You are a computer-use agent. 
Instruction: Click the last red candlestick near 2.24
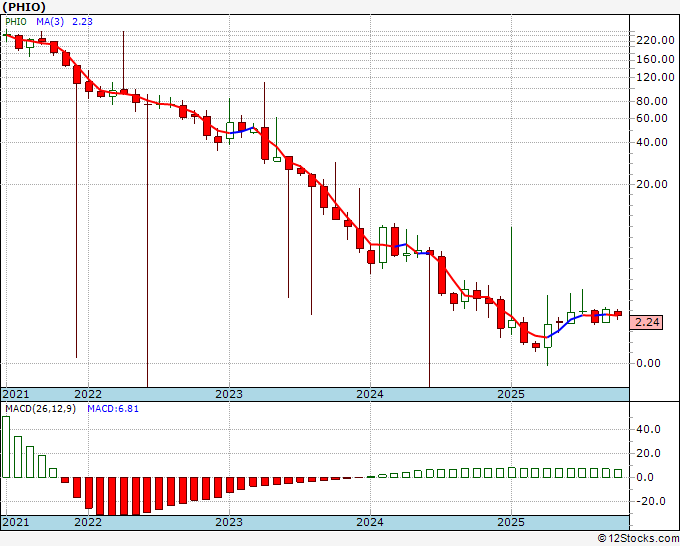[x=618, y=313]
